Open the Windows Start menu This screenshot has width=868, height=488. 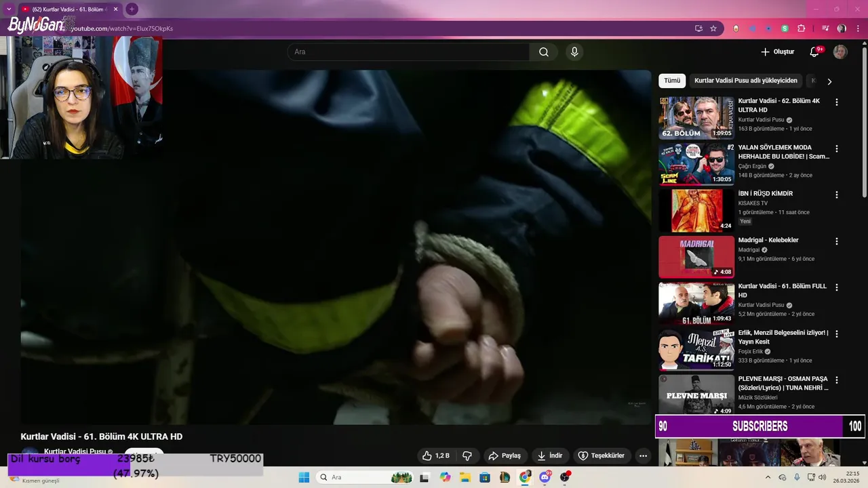pos(303,477)
